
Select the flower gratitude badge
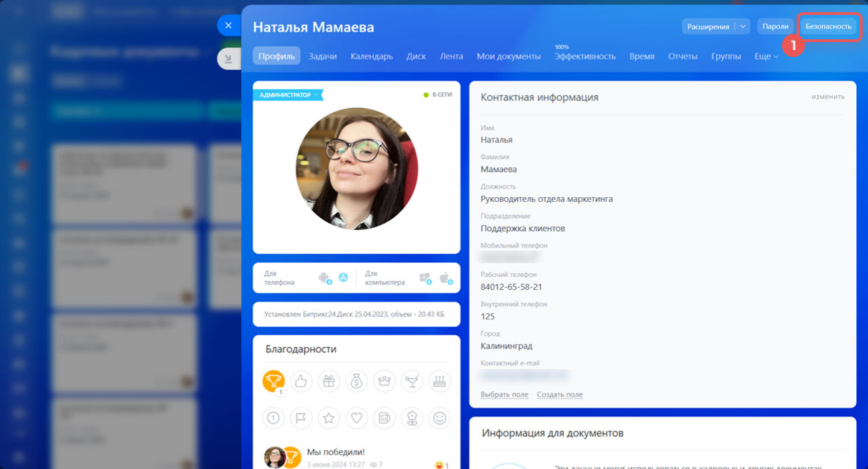click(x=412, y=418)
